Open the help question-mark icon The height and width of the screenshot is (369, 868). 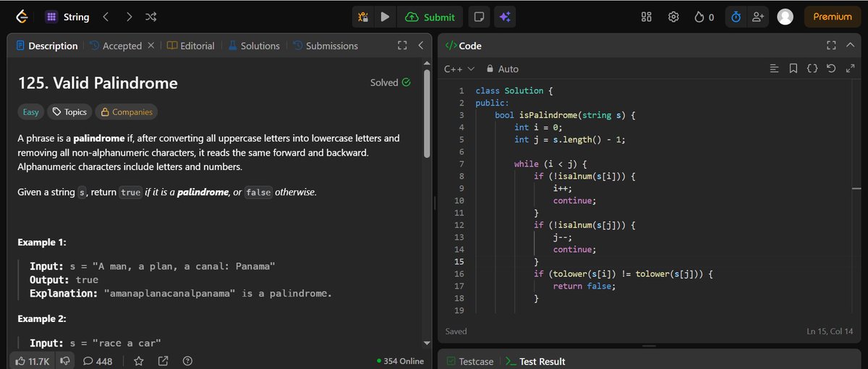click(187, 360)
